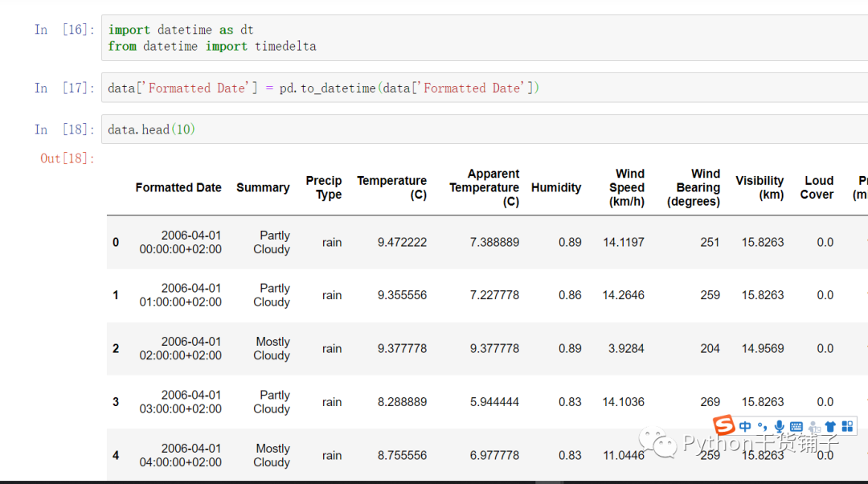Image resolution: width=868 pixels, height=484 pixels.
Task: Click date cell 2006-04-01 03:00:00+02:00
Action: (181, 401)
